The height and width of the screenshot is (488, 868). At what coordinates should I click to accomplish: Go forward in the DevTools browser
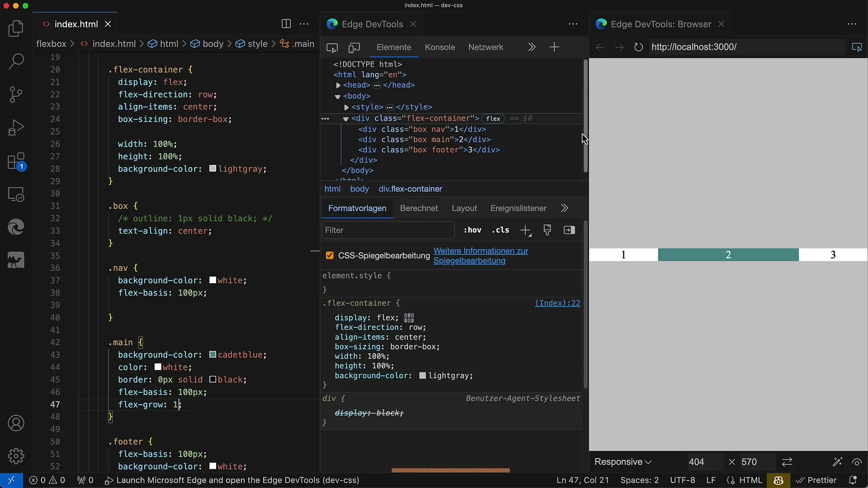tap(619, 47)
